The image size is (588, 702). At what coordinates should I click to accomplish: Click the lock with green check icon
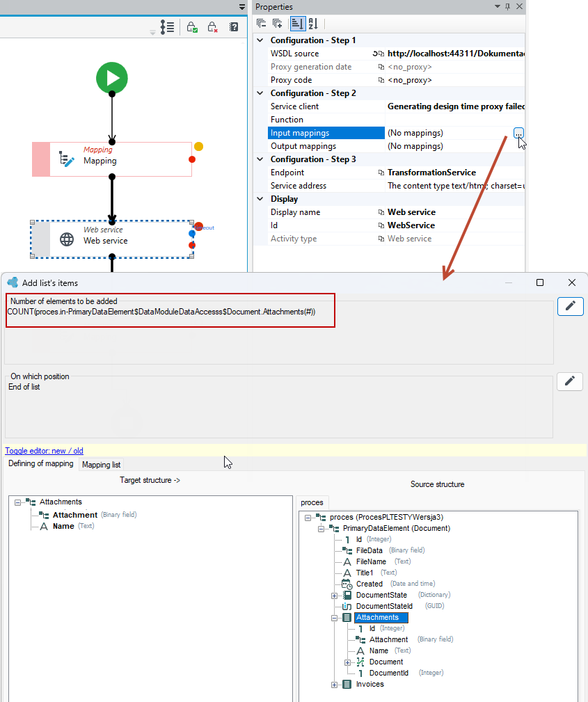click(x=192, y=27)
